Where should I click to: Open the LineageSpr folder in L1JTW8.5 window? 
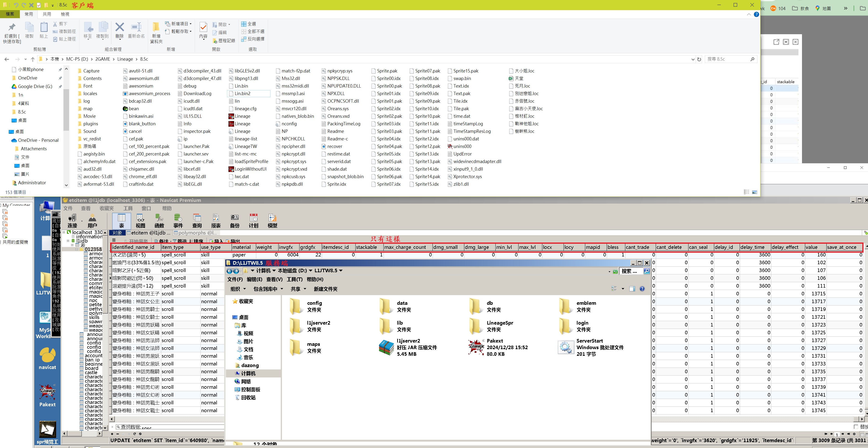point(492,326)
